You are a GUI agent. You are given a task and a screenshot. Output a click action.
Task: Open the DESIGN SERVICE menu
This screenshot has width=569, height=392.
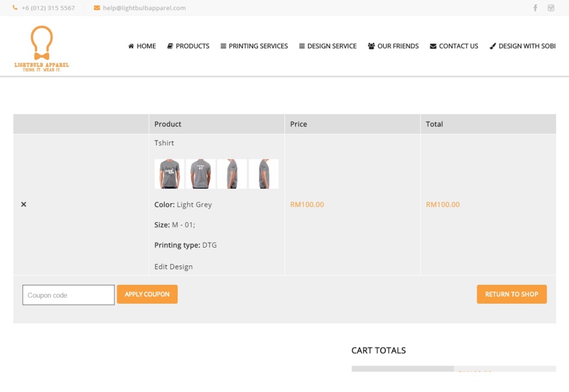[328, 46]
